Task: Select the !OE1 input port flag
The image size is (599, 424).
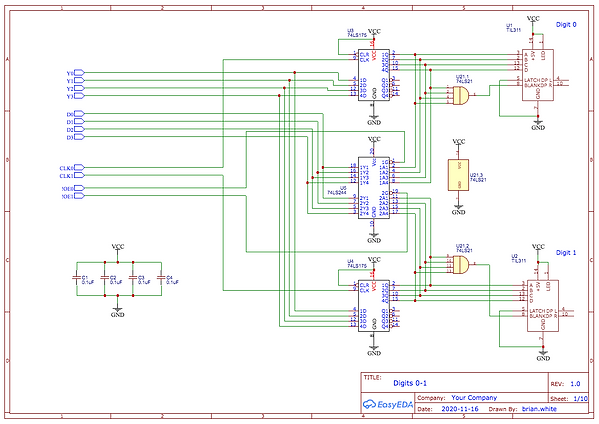Action: [79, 196]
